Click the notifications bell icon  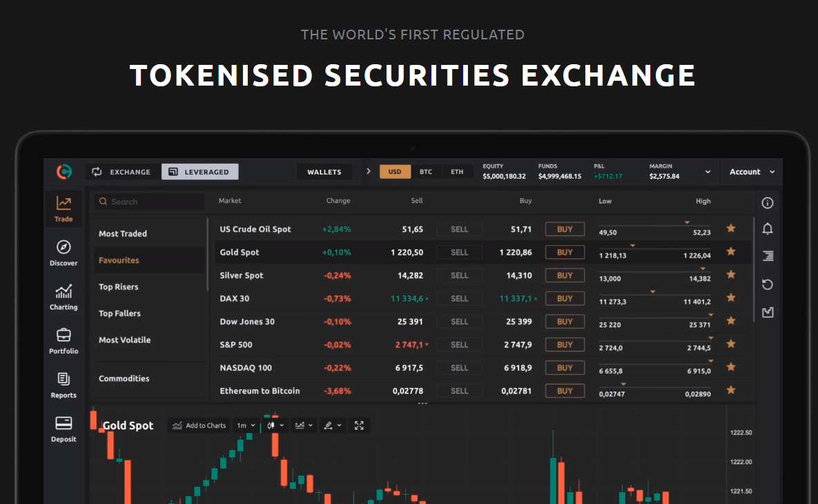(x=768, y=229)
